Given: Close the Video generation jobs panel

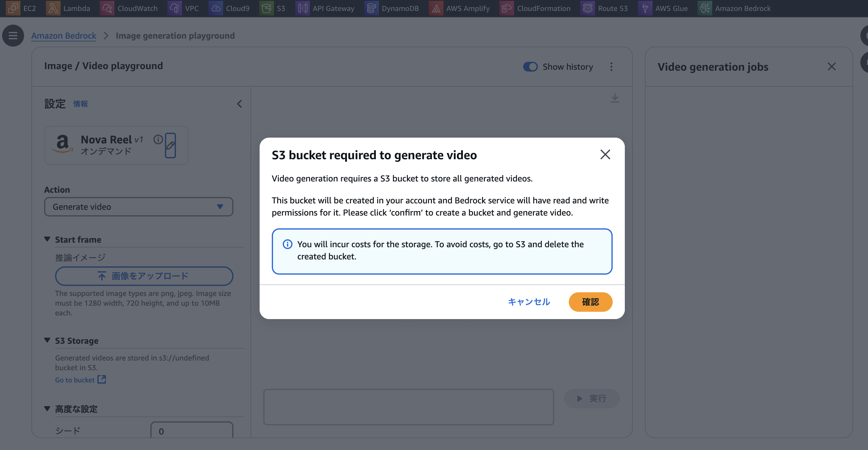Looking at the screenshot, I should pos(831,67).
